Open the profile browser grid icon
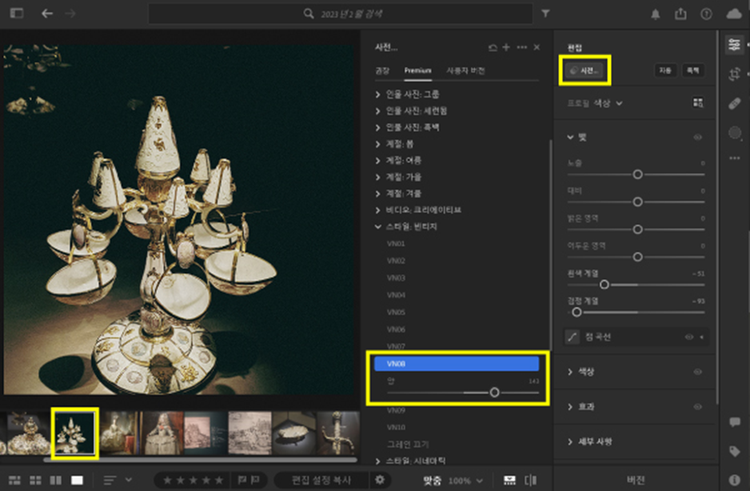 (698, 103)
